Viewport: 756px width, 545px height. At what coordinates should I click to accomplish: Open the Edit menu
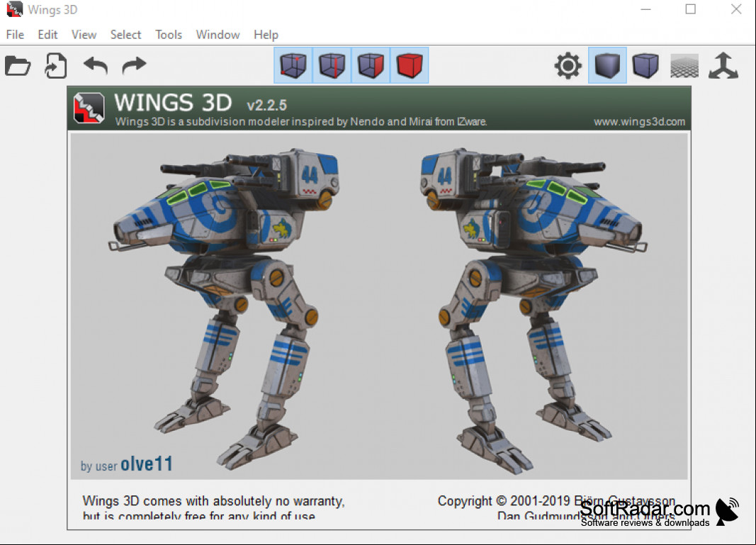pyautogui.click(x=47, y=35)
